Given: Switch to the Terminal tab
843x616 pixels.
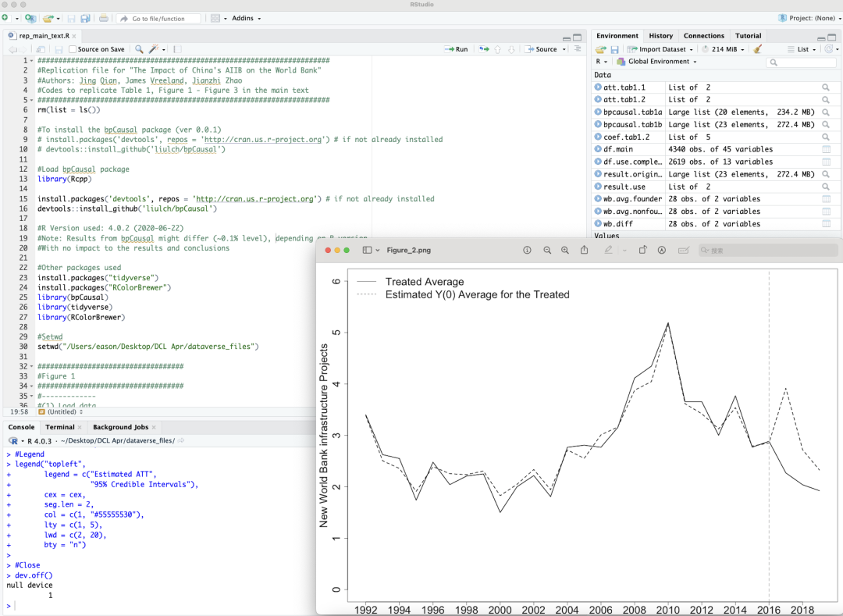Looking at the screenshot, I should coord(59,427).
